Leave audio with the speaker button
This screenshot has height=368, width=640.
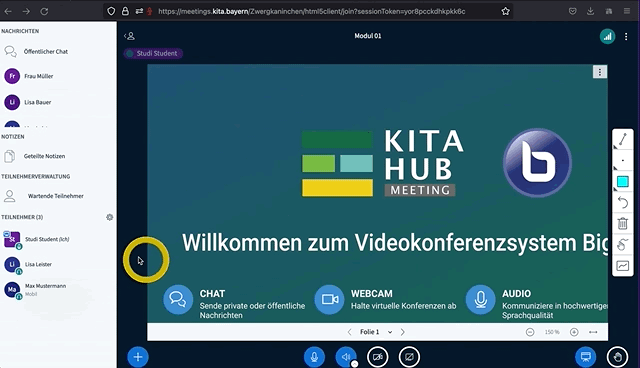pyautogui.click(x=345, y=357)
